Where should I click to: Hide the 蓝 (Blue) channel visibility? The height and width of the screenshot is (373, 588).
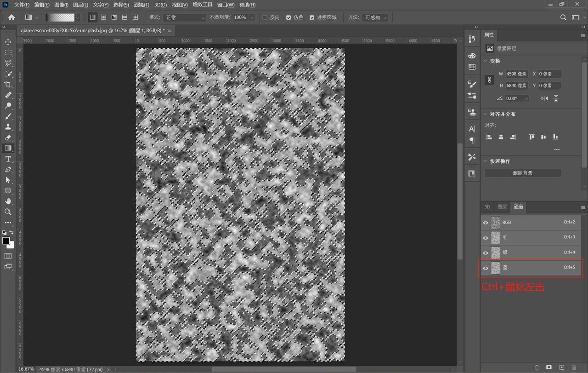click(486, 268)
